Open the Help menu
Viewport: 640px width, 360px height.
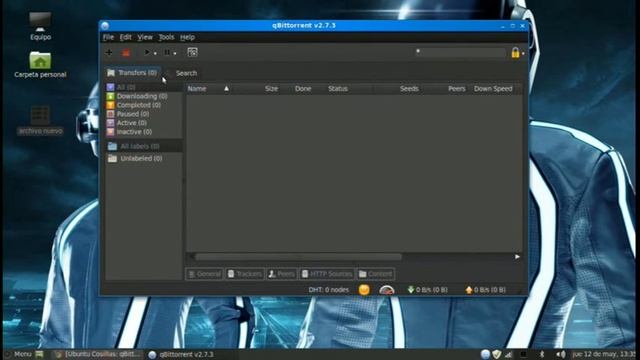click(187, 37)
